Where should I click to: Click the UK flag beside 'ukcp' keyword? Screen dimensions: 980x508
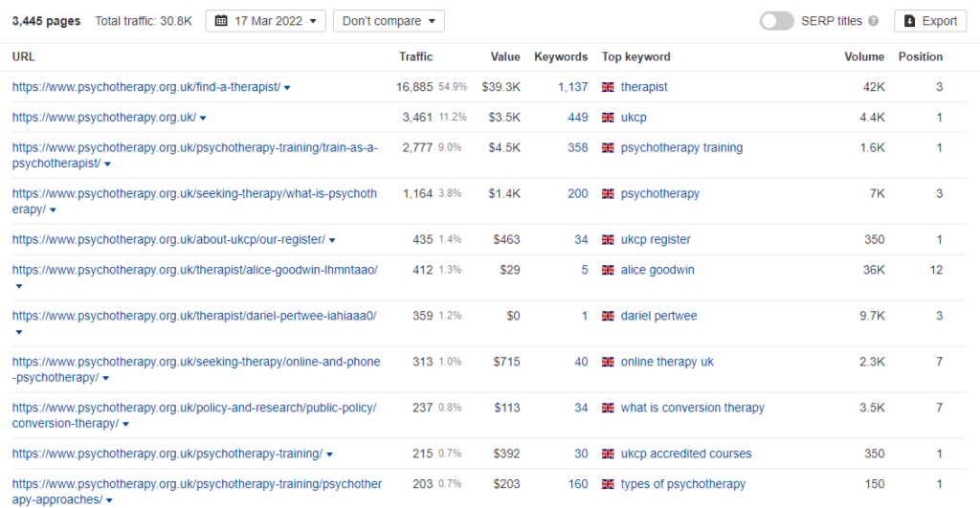(x=608, y=117)
